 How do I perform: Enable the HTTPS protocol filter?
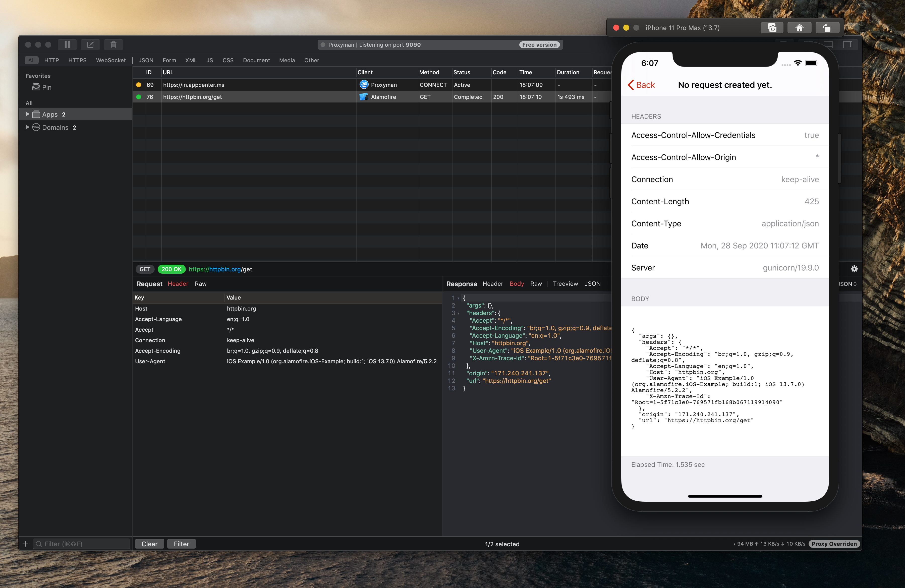(x=78, y=60)
